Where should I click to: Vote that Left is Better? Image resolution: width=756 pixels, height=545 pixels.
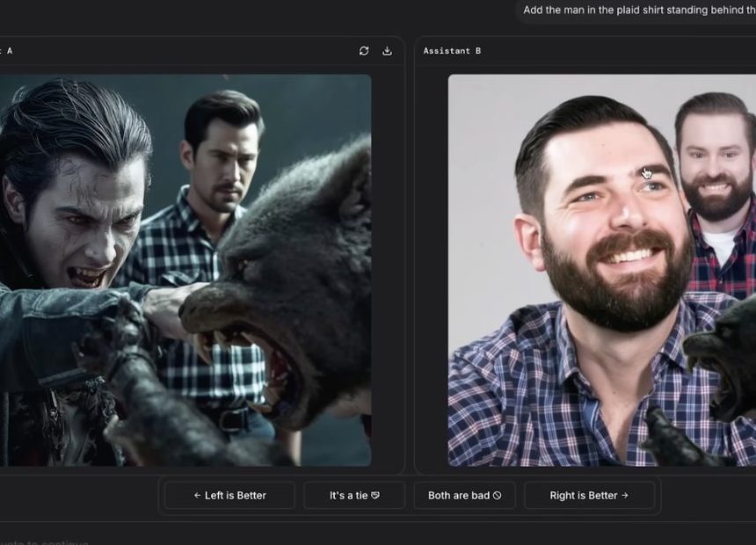(x=229, y=496)
